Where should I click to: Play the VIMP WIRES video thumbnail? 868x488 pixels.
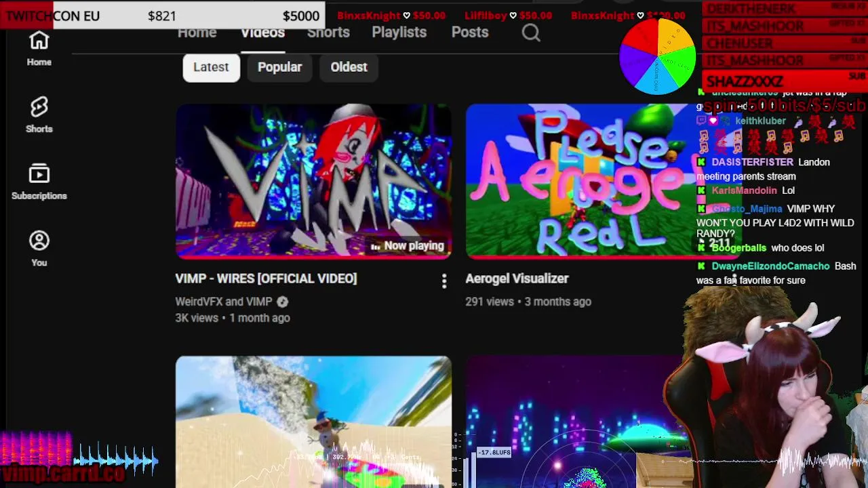click(x=313, y=181)
